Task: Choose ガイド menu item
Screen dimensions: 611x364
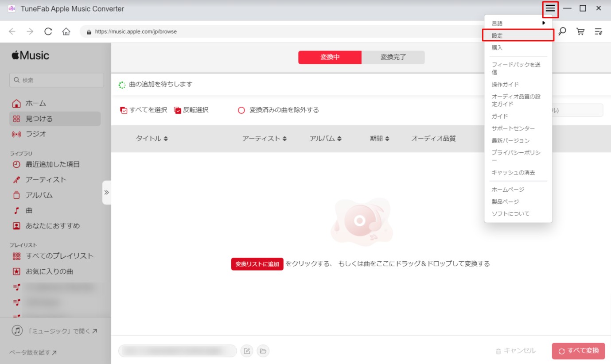Action: 518,116
